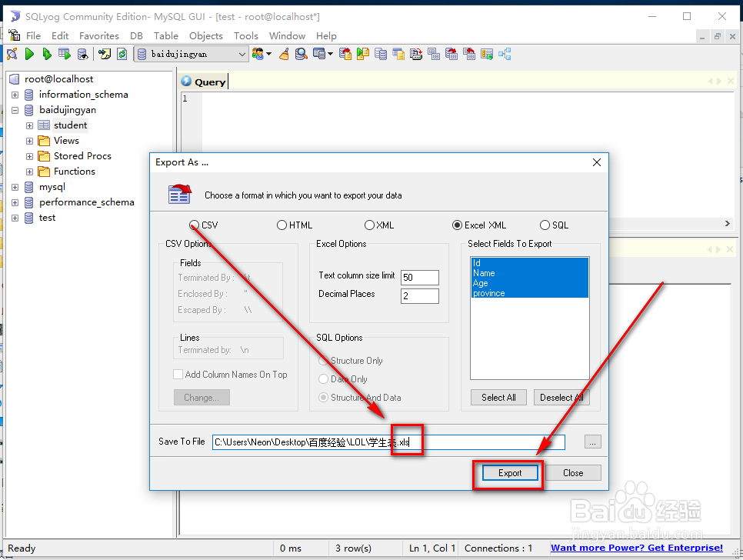
Task: Click the scheduled backup icon
Action: tap(416, 54)
